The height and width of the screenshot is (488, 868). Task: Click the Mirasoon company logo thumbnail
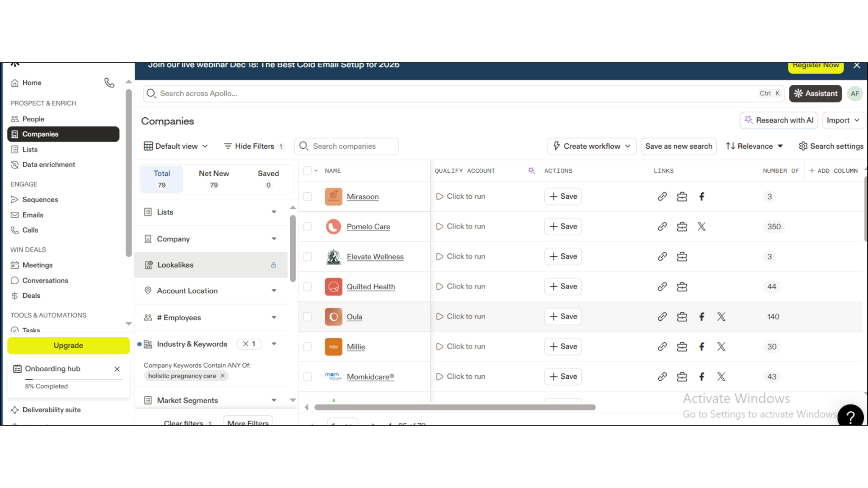coord(334,197)
